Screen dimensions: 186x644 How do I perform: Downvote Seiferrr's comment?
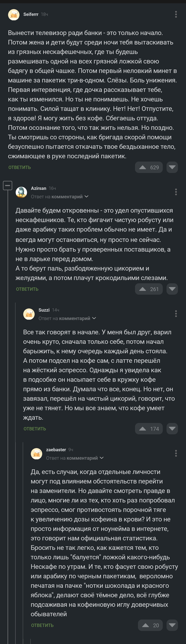[172, 167]
